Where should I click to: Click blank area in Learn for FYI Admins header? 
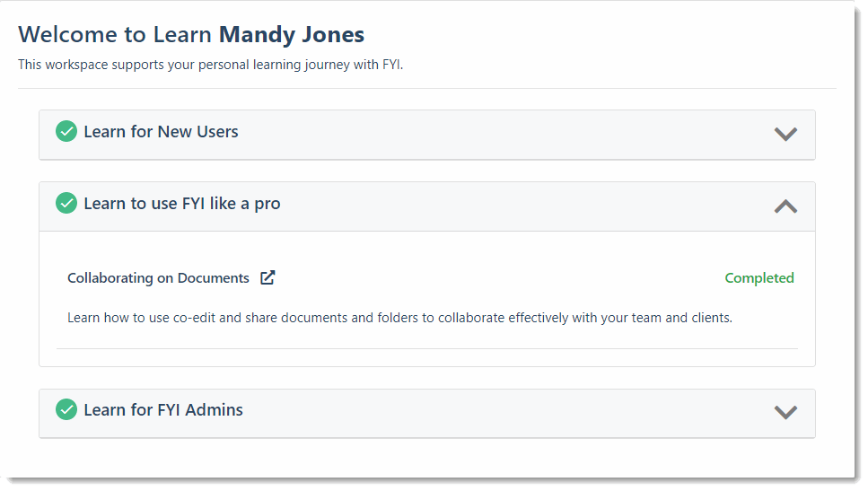coord(498,413)
